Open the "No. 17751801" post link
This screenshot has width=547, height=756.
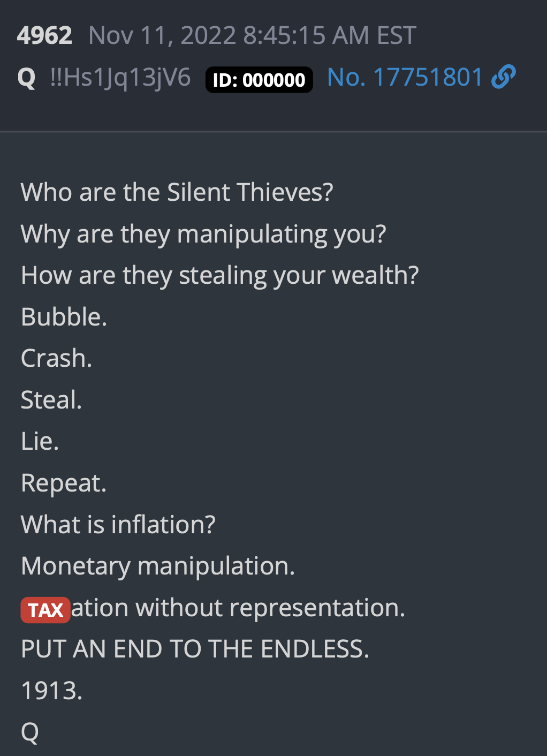405,77
